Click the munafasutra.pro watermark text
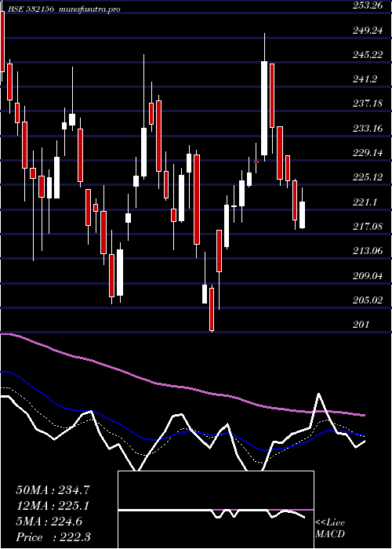 coord(90,9)
